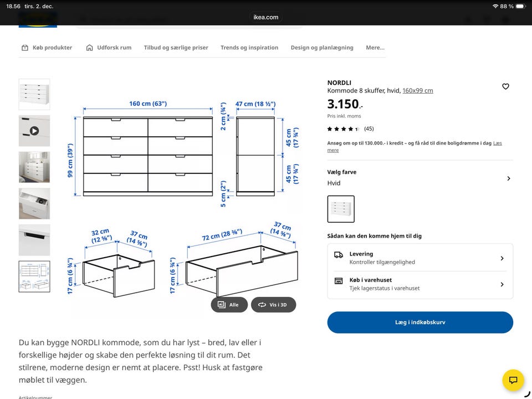Screen dimensions: 532x399
Task: Add product with Læg i indkøbskurv
Action: point(420,323)
